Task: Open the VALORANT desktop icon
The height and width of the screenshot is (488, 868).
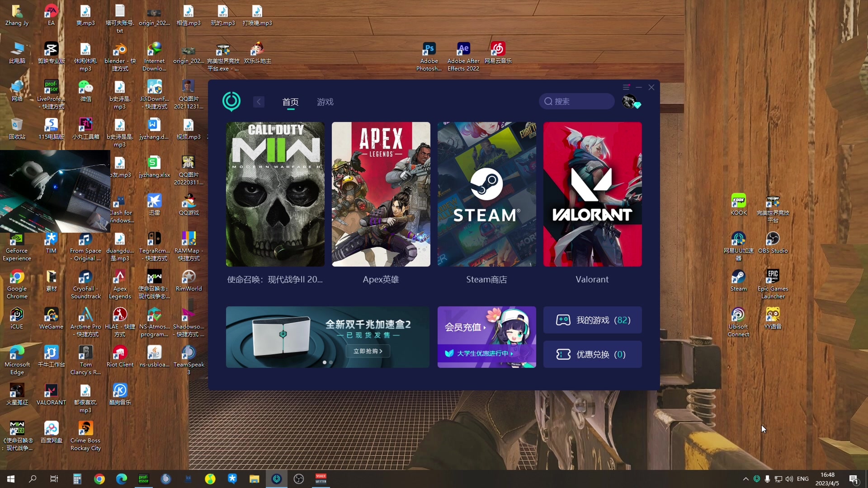Action: pyautogui.click(x=51, y=394)
